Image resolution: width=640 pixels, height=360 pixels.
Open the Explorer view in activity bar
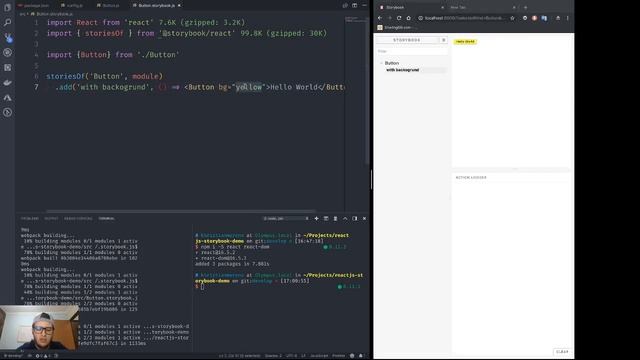7,7
